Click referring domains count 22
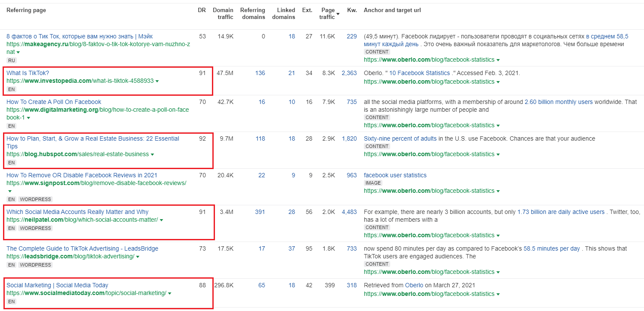 pyautogui.click(x=262, y=175)
